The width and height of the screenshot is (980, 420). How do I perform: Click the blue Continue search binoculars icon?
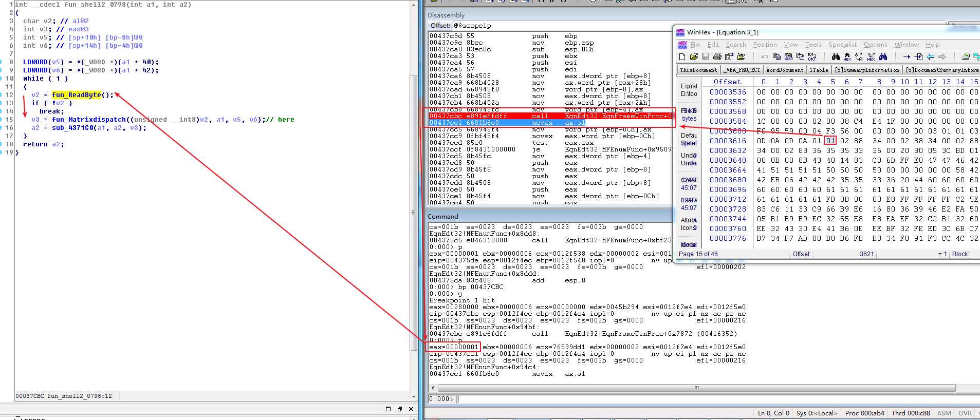pyautogui.click(x=883, y=56)
